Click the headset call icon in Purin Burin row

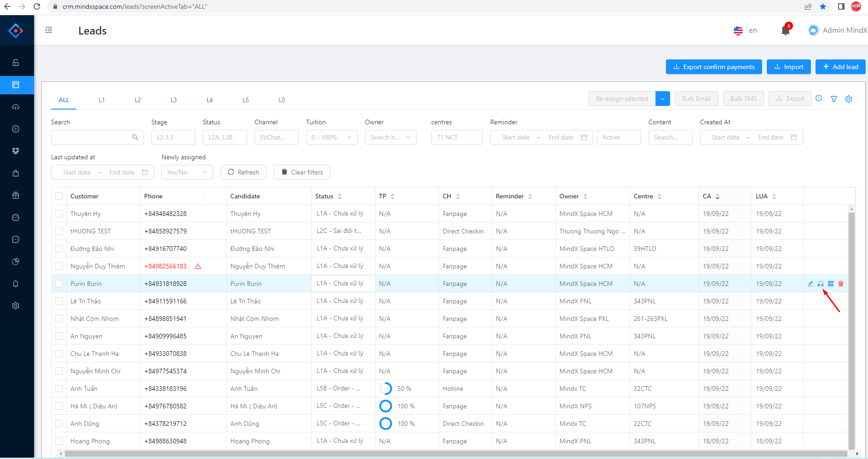(x=821, y=284)
